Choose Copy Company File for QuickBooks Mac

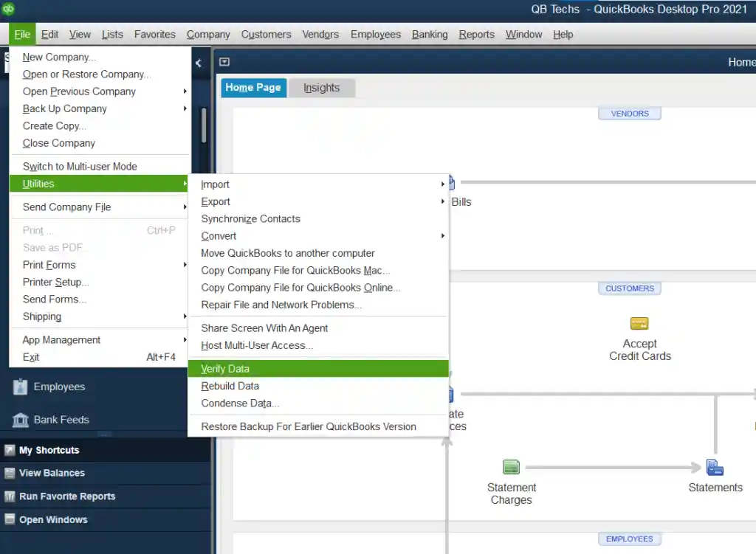point(318,270)
